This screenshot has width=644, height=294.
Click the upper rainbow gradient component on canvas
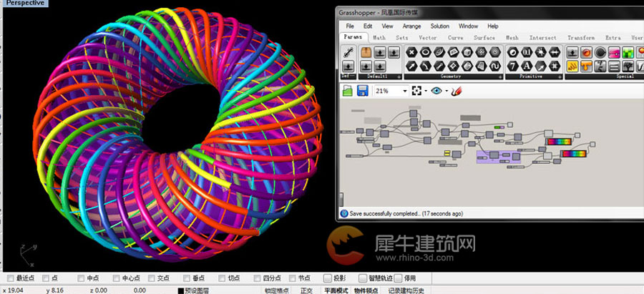pyautogui.click(x=559, y=142)
